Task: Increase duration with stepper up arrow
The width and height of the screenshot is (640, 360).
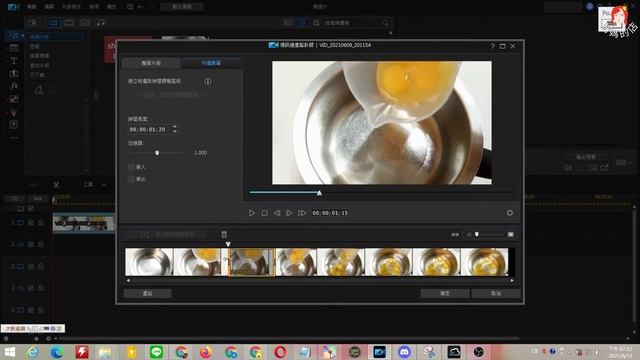Action: point(175,127)
